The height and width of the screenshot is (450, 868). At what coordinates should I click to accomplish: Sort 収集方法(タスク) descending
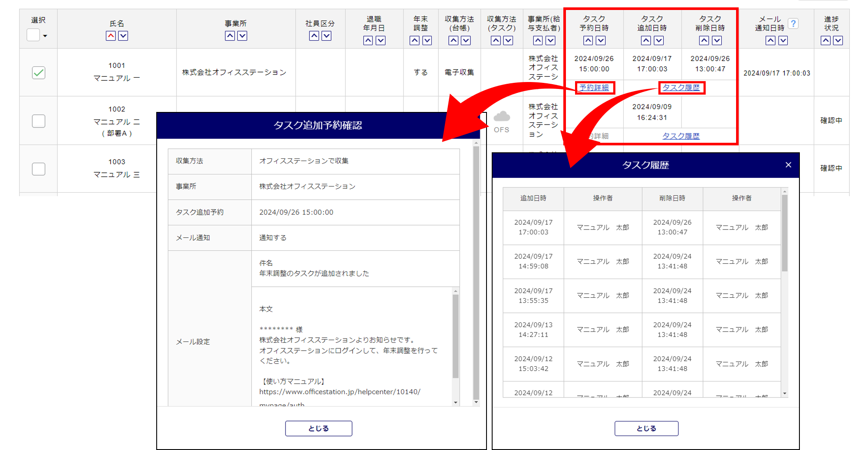tap(508, 40)
